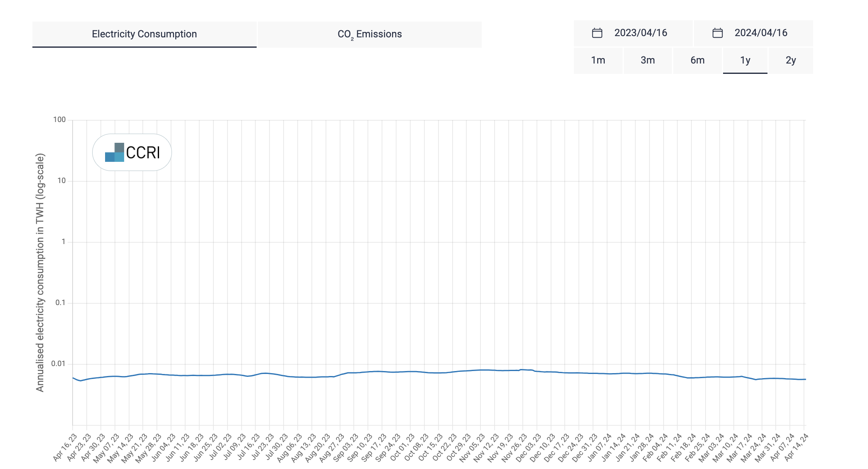Click line peak near Nov 26, 23
The width and height of the screenshot is (868, 469).
coord(522,369)
